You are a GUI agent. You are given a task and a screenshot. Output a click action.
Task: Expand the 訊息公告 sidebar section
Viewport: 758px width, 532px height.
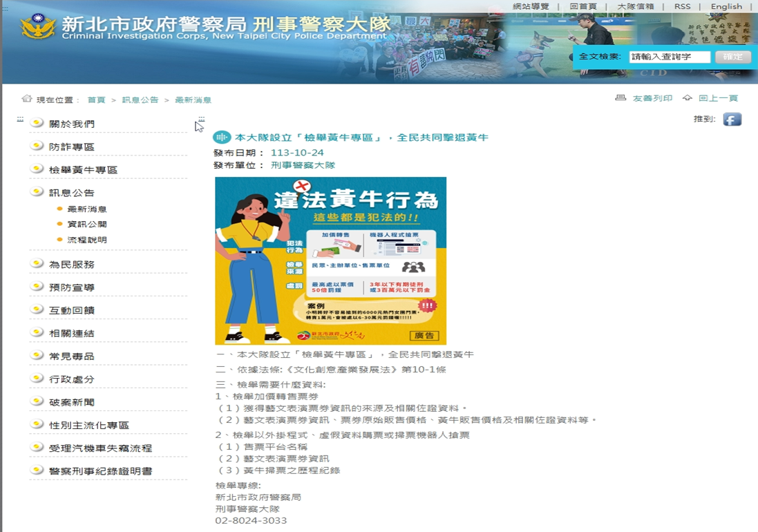pyautogui.click(x=72, y=193)
